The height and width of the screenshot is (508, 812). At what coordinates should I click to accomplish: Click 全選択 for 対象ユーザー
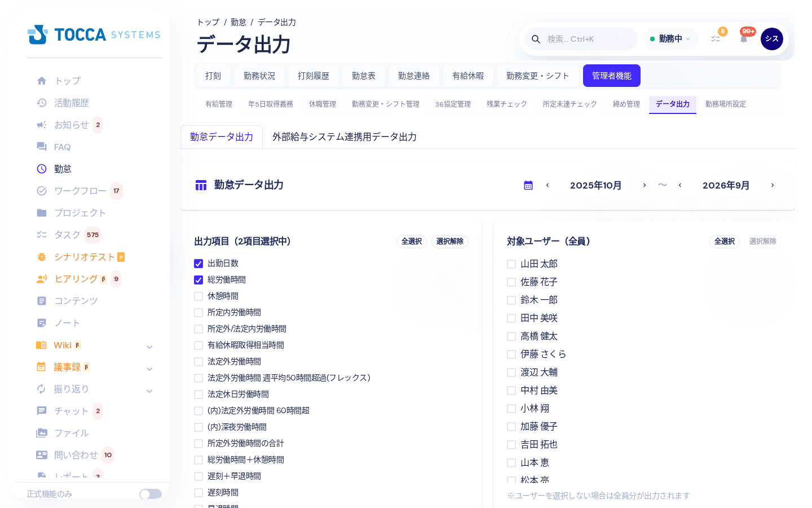725,242
